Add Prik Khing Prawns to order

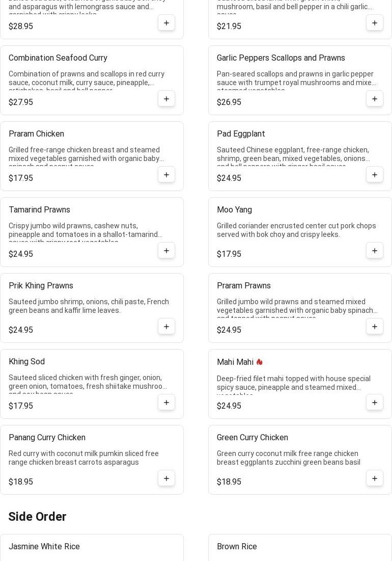tap(166, 327)
